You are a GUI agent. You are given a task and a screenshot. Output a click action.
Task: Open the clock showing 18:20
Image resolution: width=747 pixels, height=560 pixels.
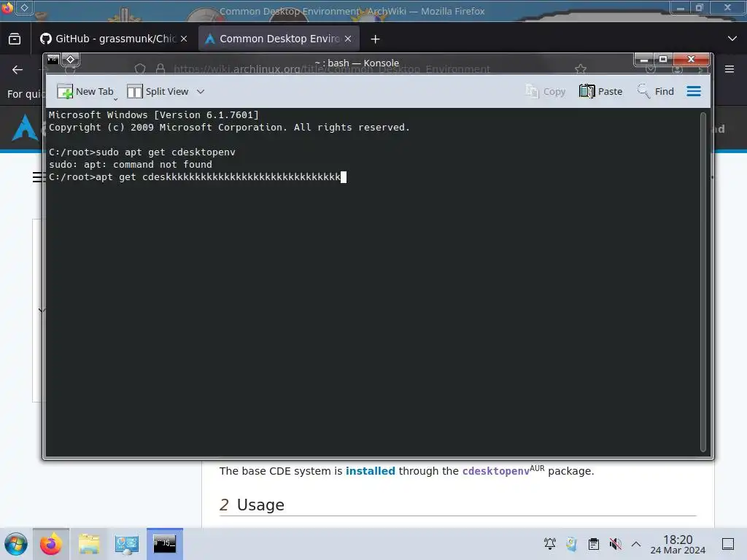[x=678, y=544]
